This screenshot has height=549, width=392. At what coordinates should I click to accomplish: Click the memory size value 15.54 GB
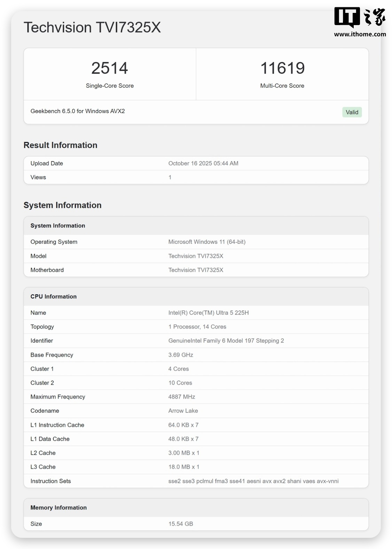point(180,524)
